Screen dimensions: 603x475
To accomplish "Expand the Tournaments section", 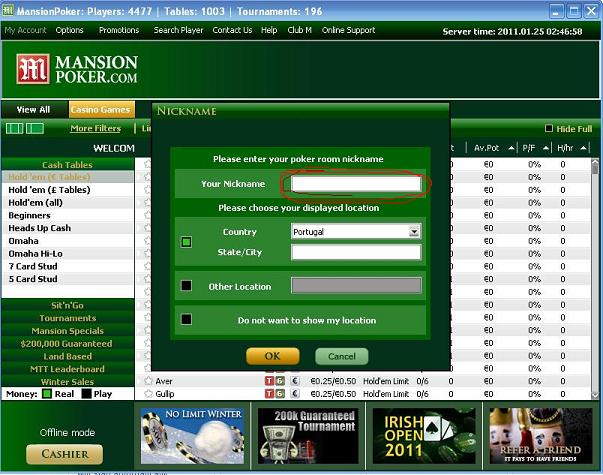I will pos(67,318).
